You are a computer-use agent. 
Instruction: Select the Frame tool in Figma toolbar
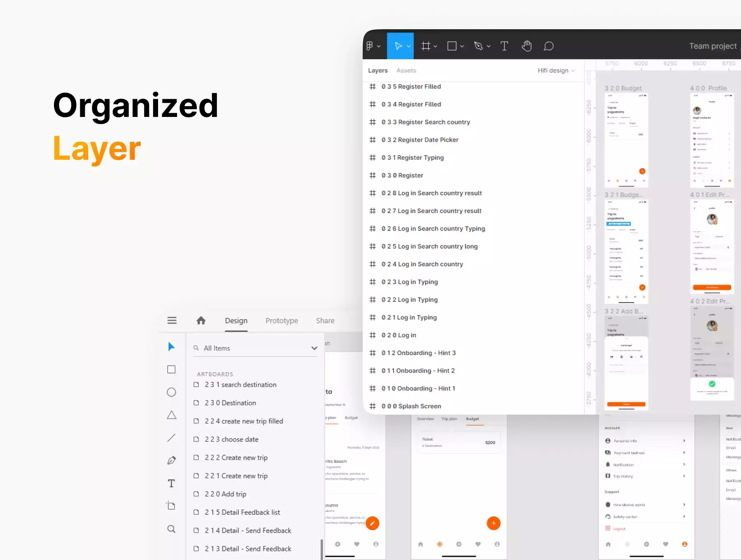426,46
